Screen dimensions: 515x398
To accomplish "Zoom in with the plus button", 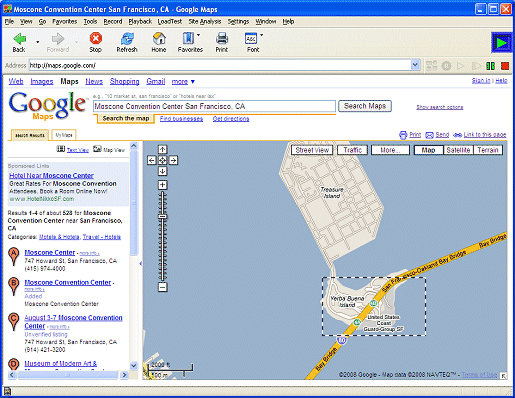I will (162, 185).
